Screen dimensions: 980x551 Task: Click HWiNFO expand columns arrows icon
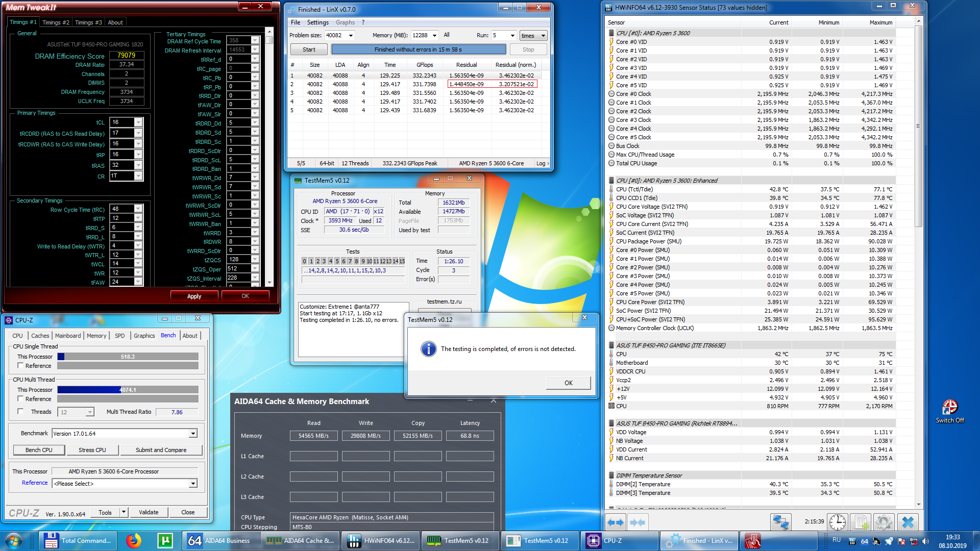[x=616, y=522]
